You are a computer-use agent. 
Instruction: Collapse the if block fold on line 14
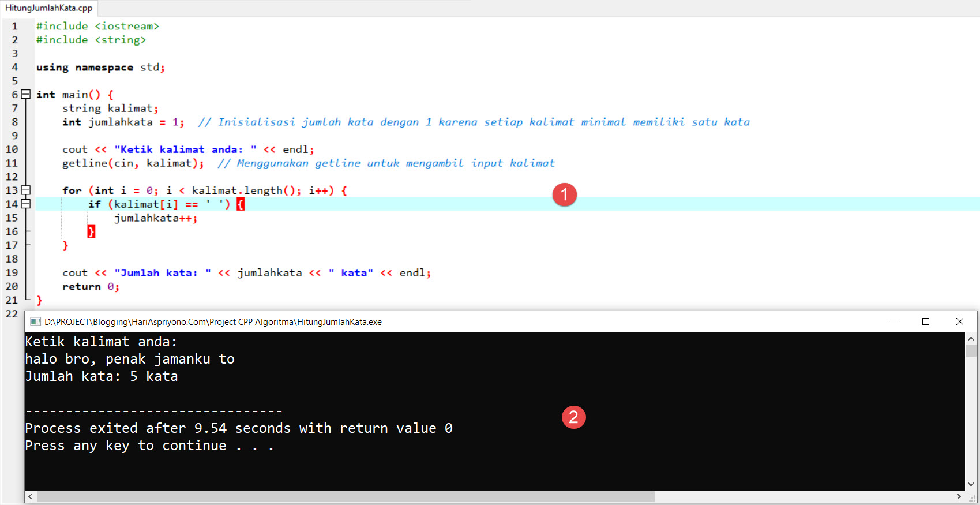(25, 204)
